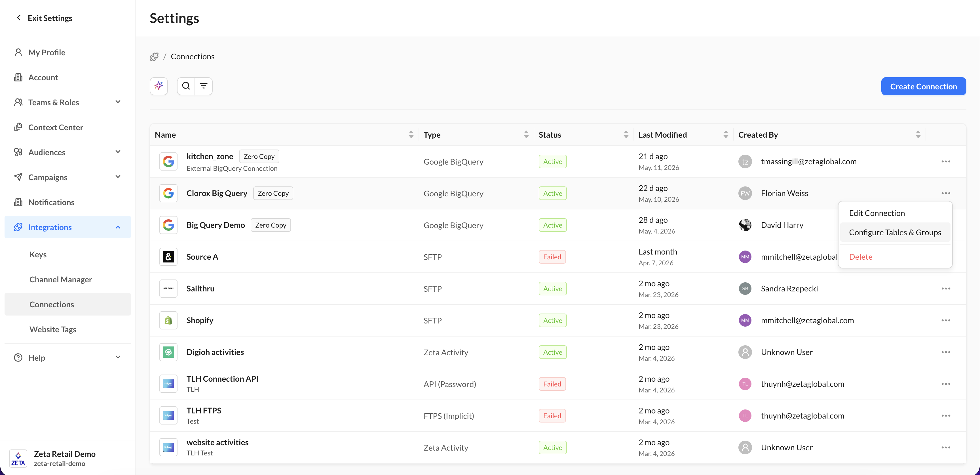The width and height of the screenshot is (980, 475).
Task: Click the website activities connection logo
Action: [168, 447]
